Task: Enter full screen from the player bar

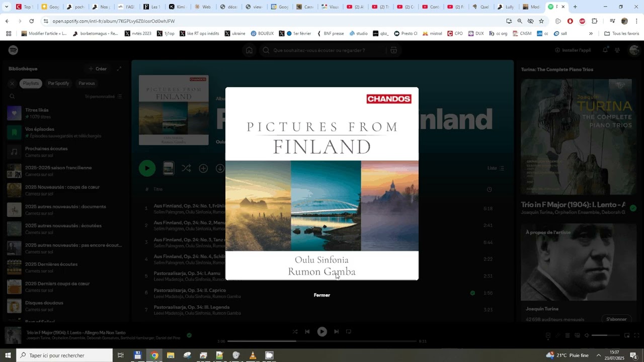Action: (636, 335)
